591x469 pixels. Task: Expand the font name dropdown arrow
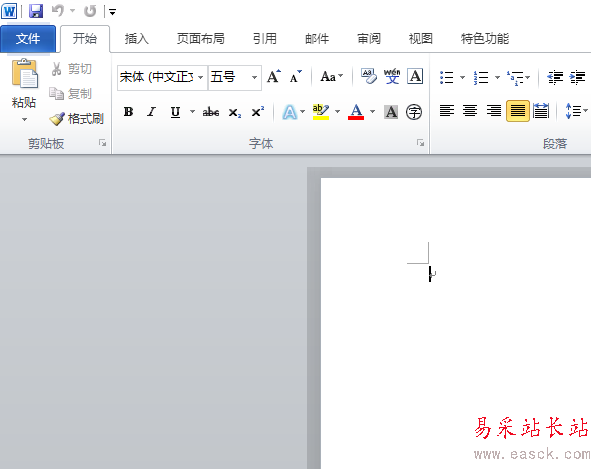pos(201,78)
